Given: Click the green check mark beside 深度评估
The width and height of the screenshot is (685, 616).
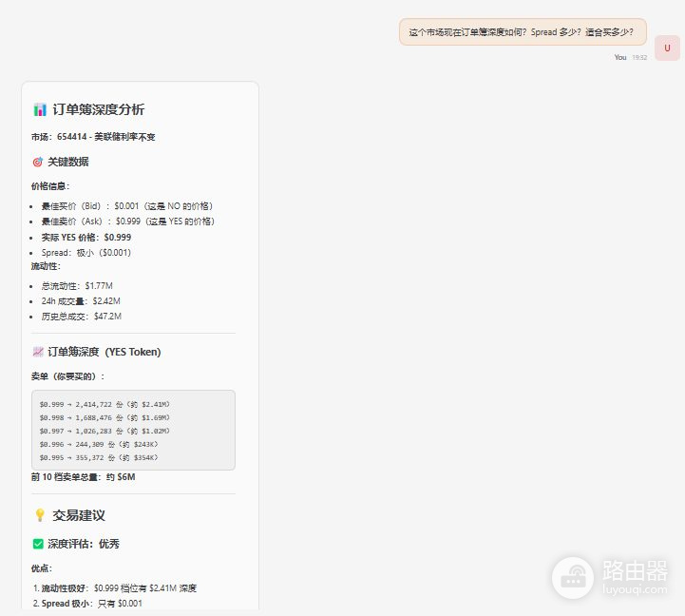Looking at the screenshot, I should click(38, 544).
